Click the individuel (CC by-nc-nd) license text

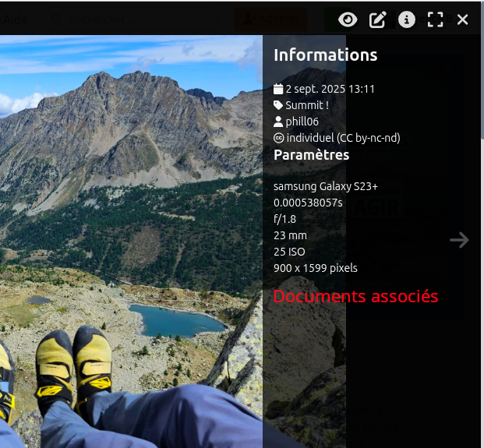(343, 138)
